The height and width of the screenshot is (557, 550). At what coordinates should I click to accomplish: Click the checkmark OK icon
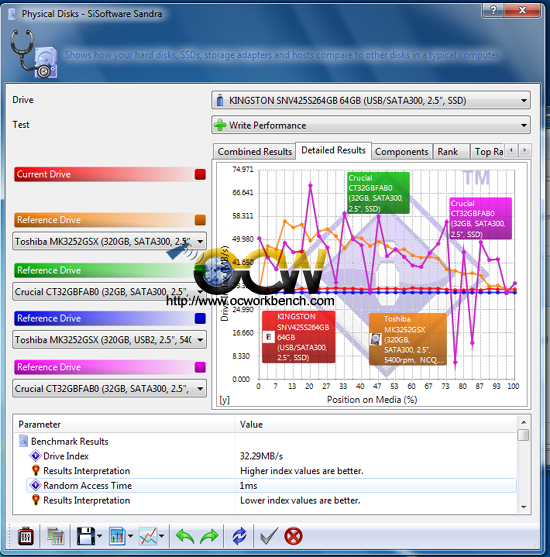(x=269, y=536)
